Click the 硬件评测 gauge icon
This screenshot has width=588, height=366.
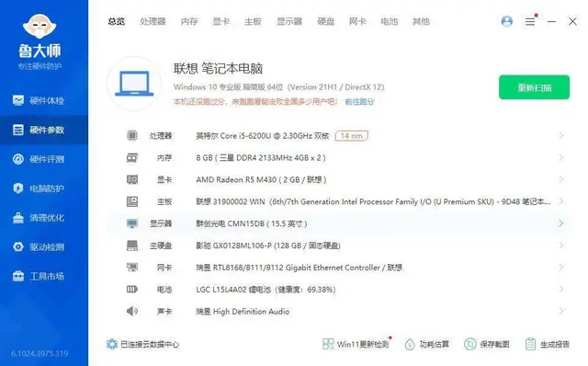coord(18,159)
